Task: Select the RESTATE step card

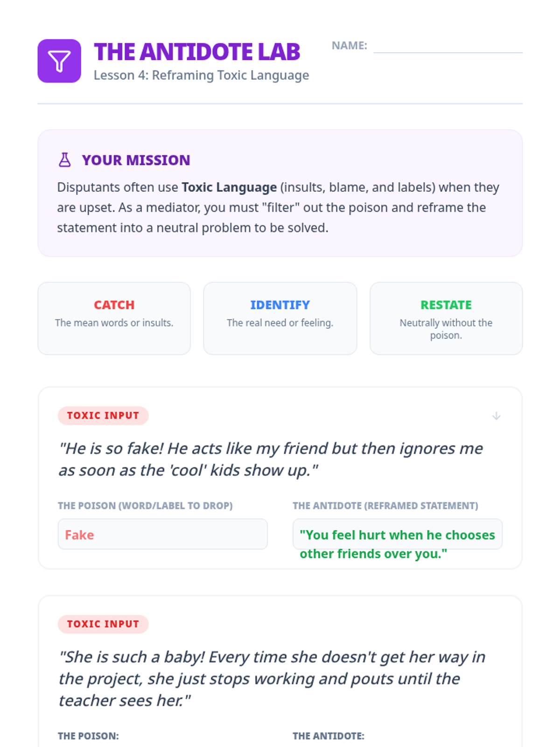Action: tap(446, 318)
